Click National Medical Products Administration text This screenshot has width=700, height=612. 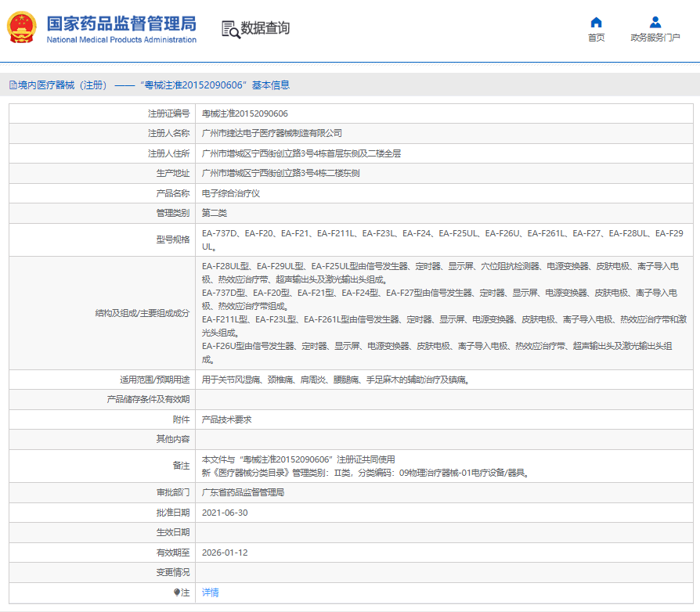pos(121,40)
